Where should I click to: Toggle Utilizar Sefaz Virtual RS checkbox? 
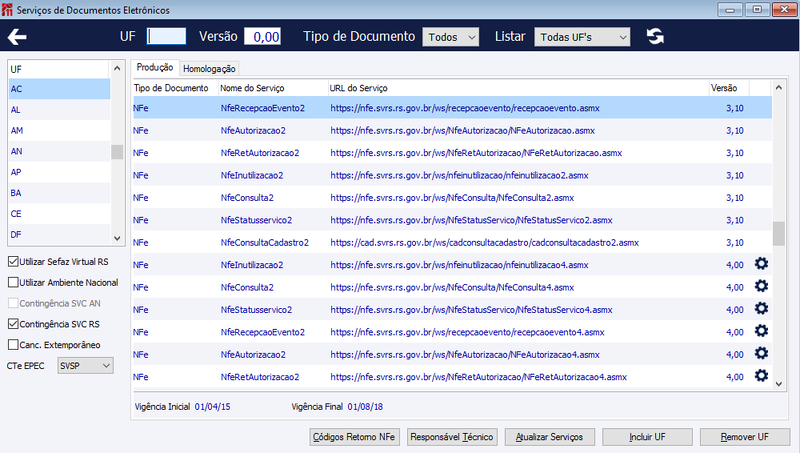(x=13, y=262)
